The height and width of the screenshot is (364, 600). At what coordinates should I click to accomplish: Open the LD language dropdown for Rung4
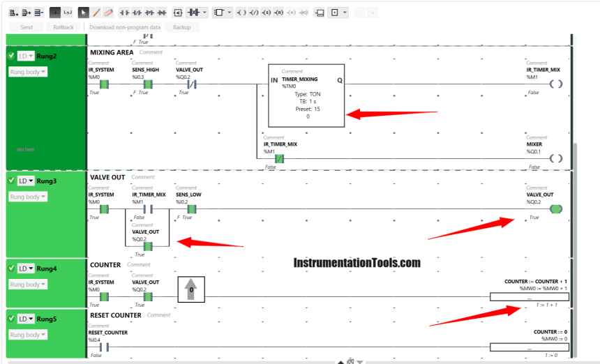tap(26, 268)
